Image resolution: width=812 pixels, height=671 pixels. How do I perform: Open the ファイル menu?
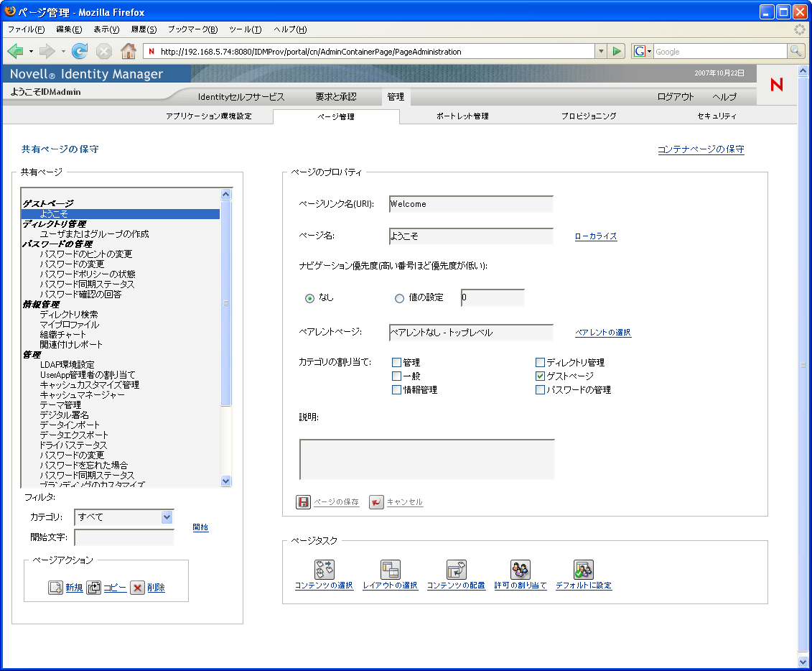(x=26, y=29)
